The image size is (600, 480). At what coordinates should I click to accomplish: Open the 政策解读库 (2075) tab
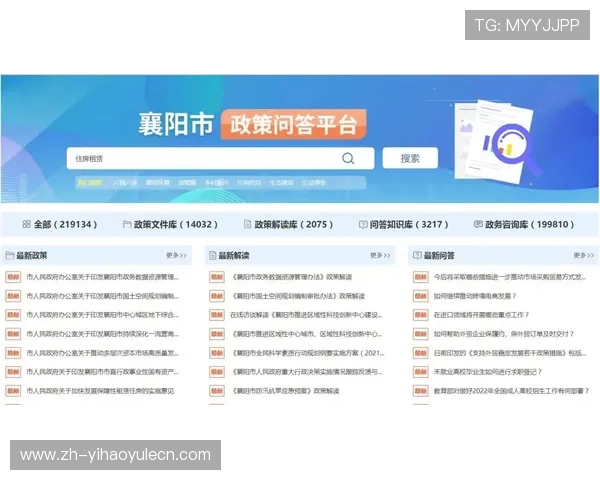tap(289, 224)
